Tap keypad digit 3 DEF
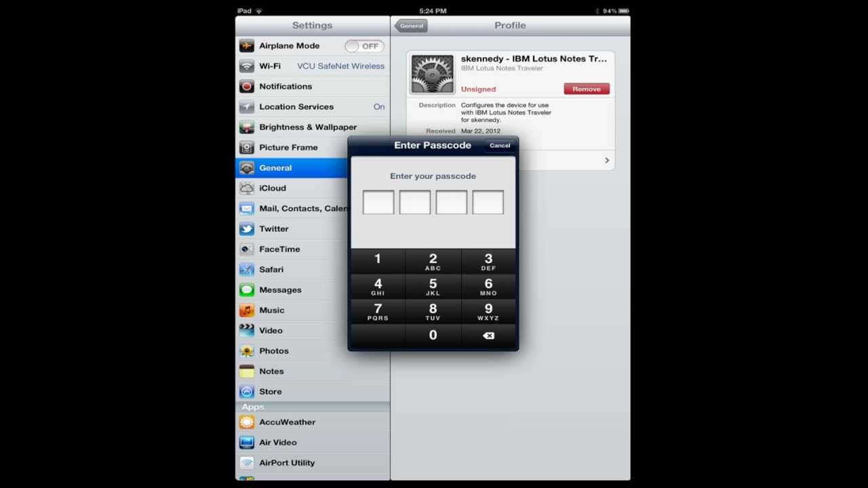The width and height of the screenshot is (868, 488). [488, 262]
